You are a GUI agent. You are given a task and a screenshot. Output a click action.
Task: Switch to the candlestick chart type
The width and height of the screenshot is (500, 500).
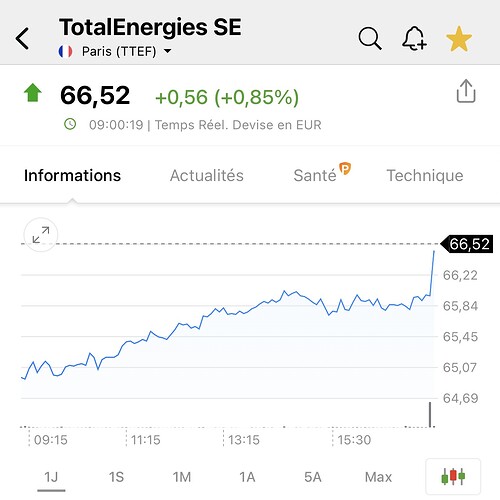point(453,476)
